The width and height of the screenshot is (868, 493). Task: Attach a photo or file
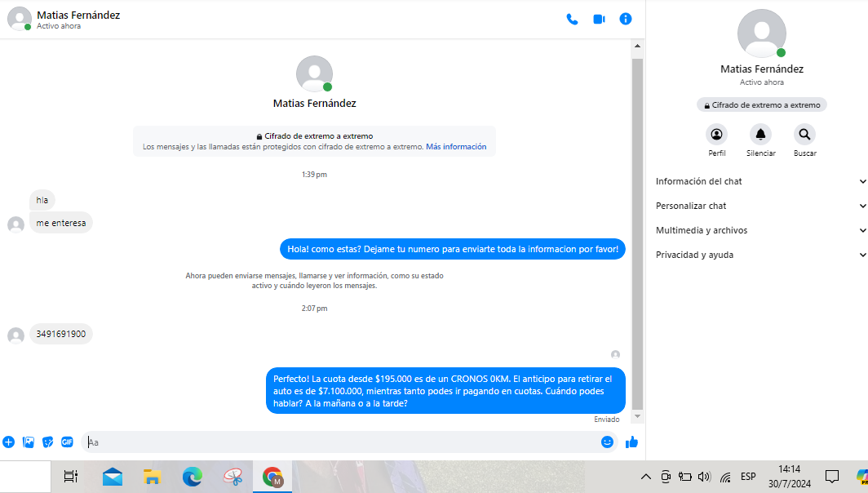[x=29, y=442]
